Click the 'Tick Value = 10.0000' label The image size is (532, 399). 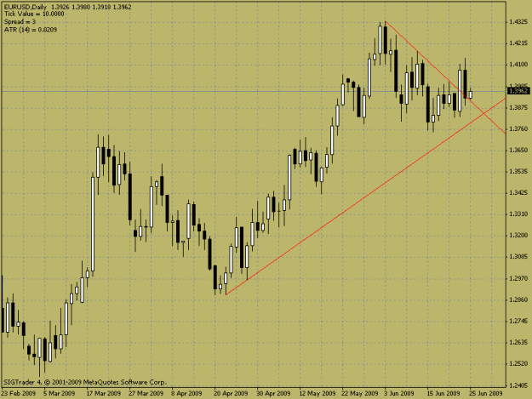click(x=34, y=14)
